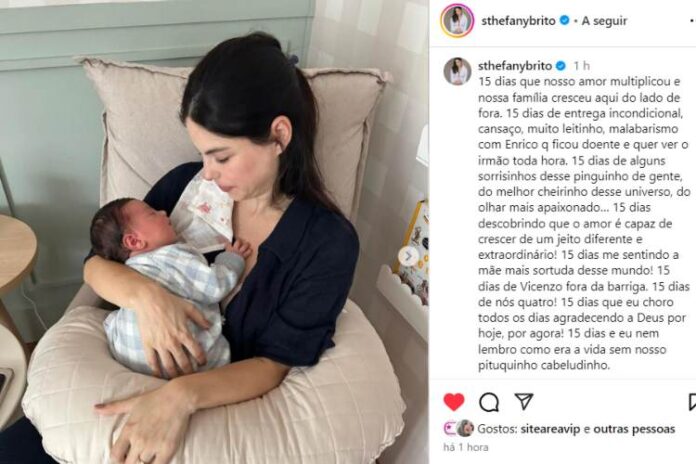Click the verified badge in the header
696x464 pixels.
[x=564, y=20]
